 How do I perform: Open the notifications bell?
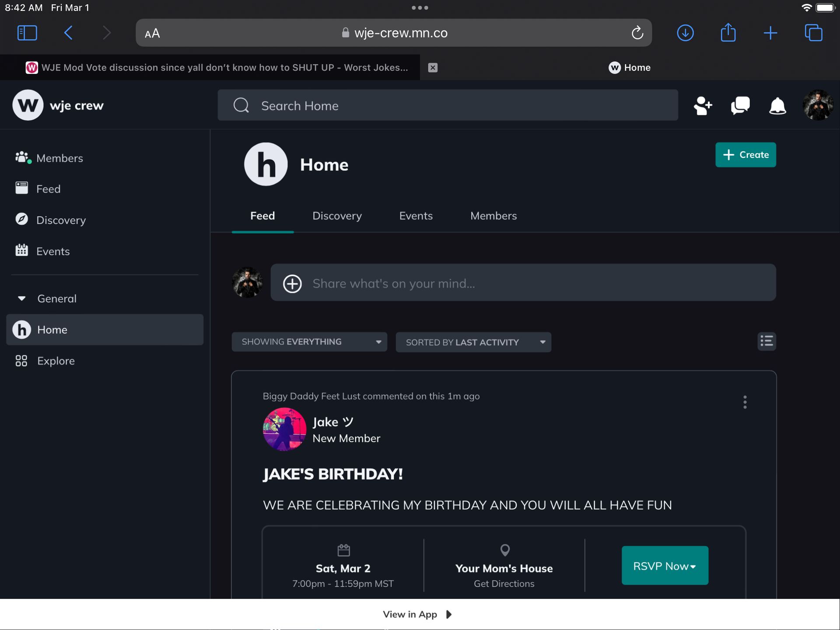[x=777, y=105]
